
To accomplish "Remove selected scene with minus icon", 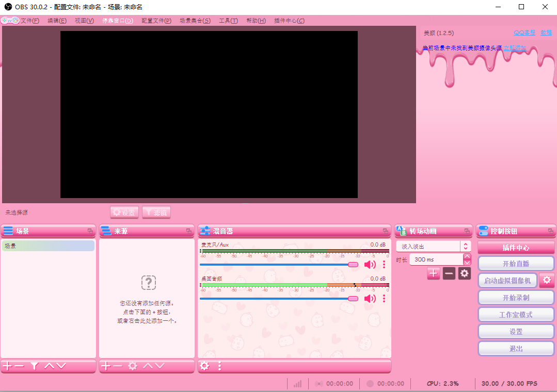I will pyautogui.click(x=19, y=366).
